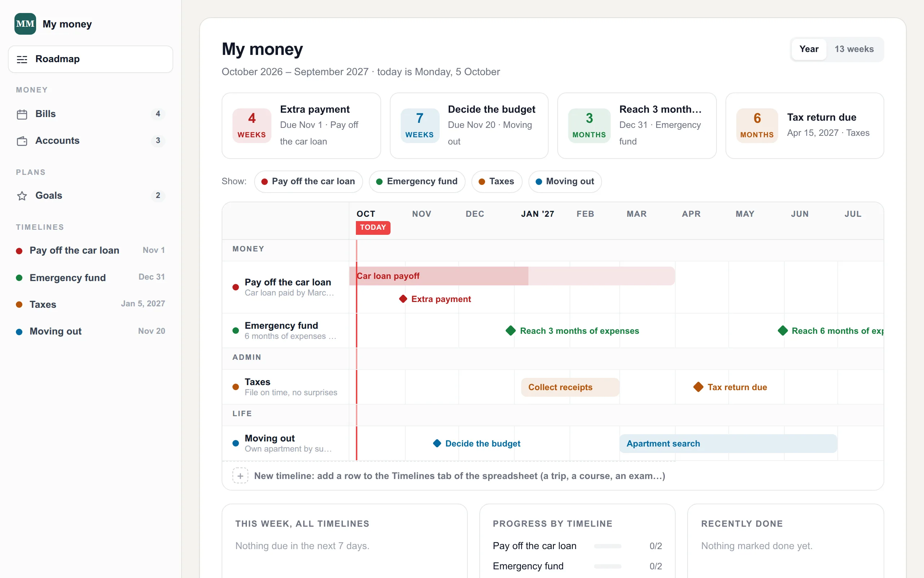This screenshot has width=924, height=578.
Task: Open the Reach 3 month 3 months card
Action: pyautogui.click(x=637, y=126)
